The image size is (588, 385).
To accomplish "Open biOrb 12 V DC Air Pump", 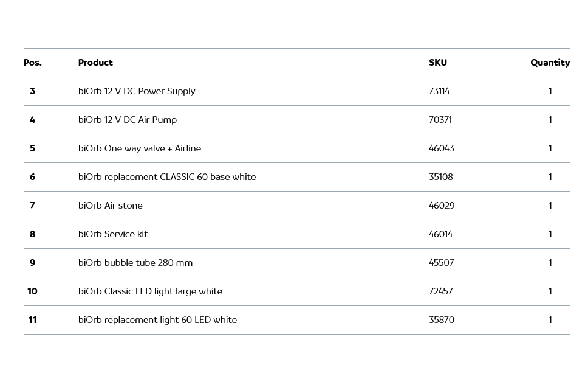I will pyautogui.click(x=128, y=120).
